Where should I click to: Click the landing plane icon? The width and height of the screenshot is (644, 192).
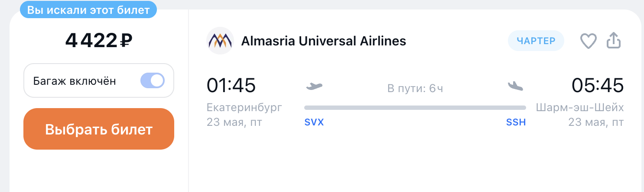[x=516, y=86]
